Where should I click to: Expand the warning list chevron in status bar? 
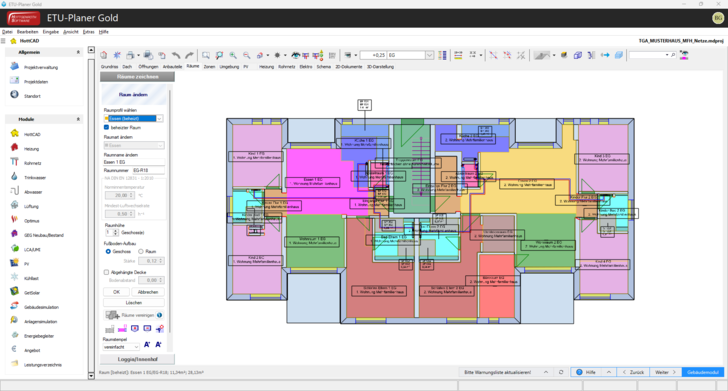click(546, 372)
